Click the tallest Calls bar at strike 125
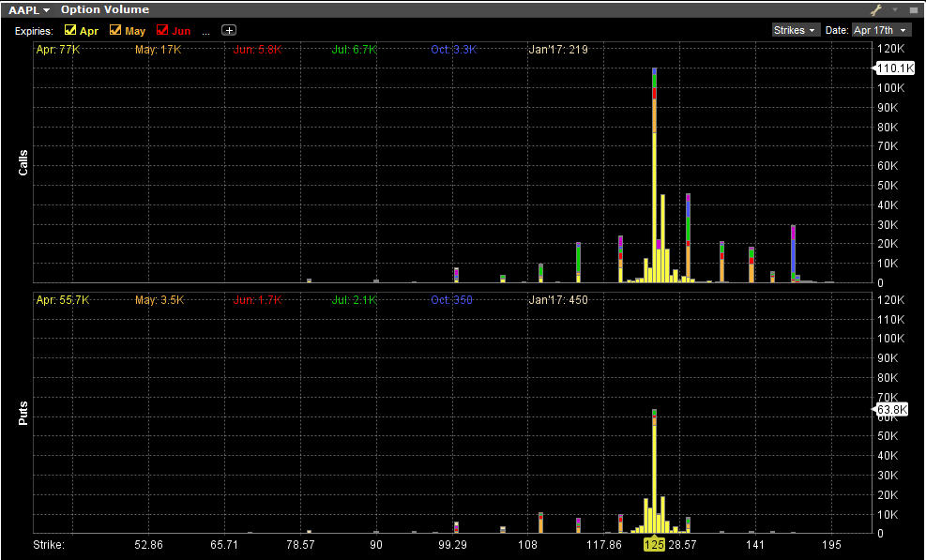926x560 pixels. (654, 174)
